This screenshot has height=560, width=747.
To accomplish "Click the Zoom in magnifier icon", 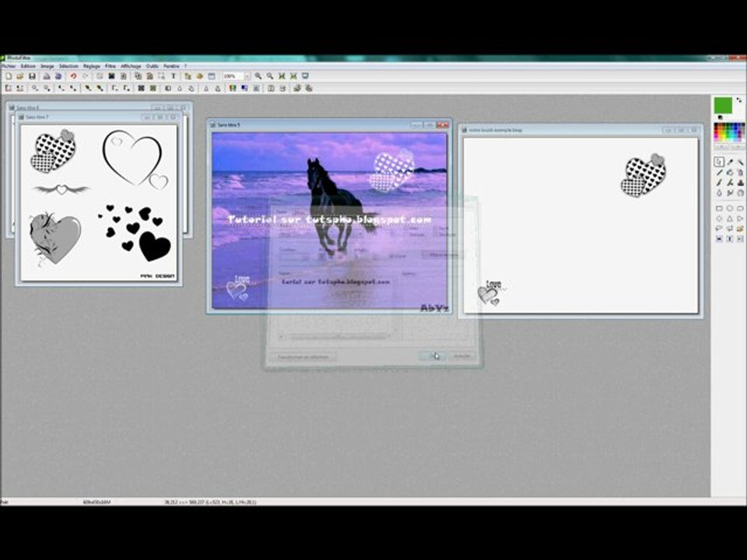I will click(x=258, y=76).
